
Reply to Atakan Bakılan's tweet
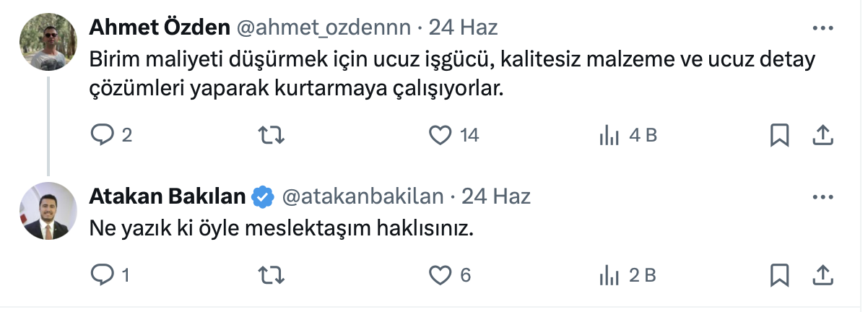pos(102,274)
